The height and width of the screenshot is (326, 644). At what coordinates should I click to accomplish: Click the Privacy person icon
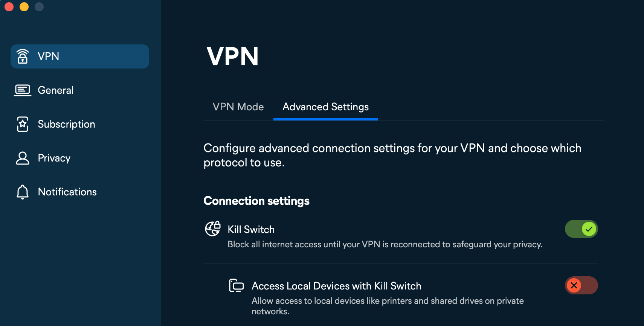(x=23, y=158)
